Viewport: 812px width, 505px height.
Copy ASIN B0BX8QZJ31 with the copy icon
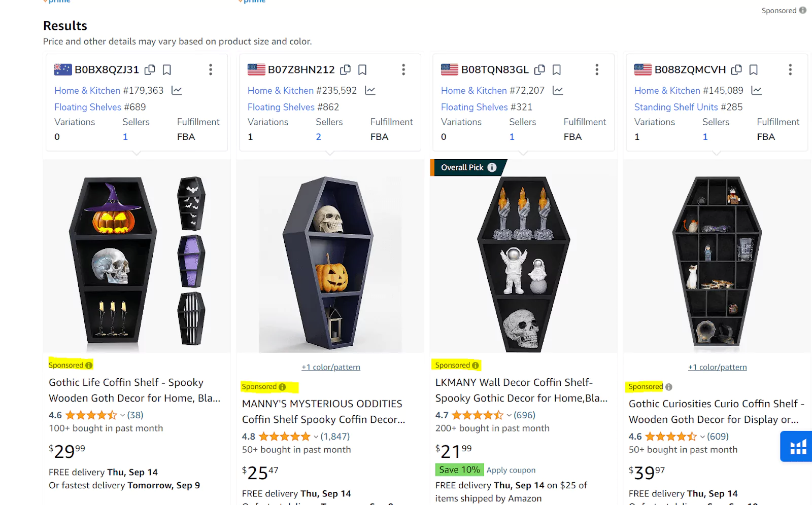(x=150, y=69)
